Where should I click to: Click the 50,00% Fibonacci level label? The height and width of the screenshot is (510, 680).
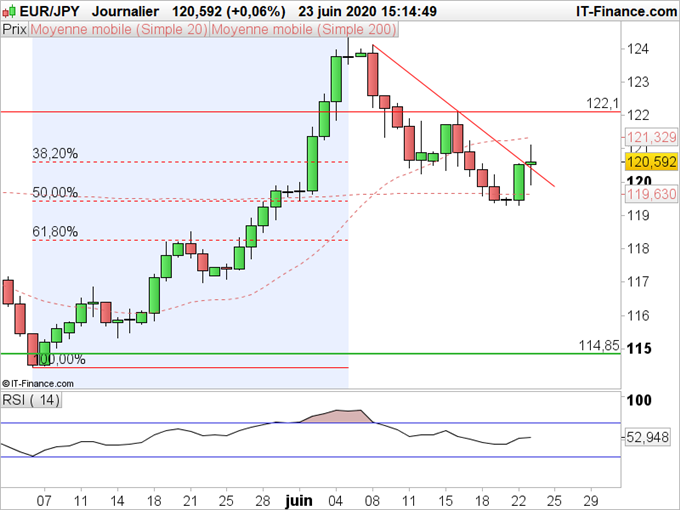pyautogui.click(x=55, y=192)
